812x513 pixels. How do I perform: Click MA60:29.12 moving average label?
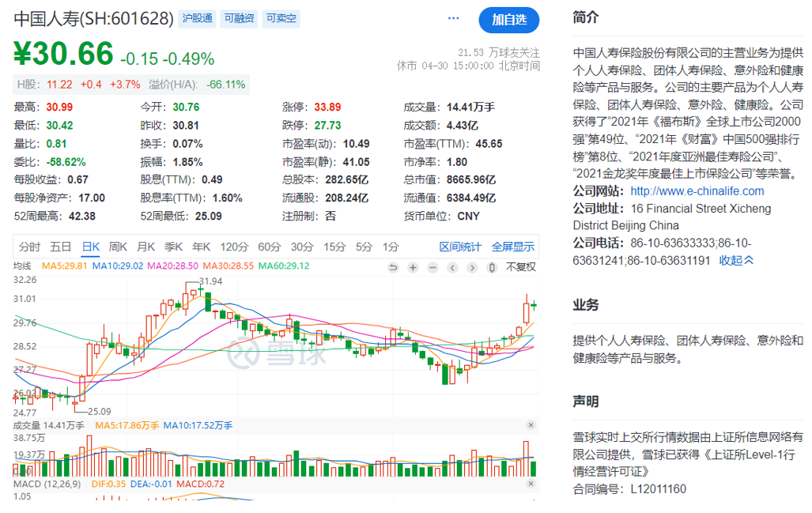(284, 266)
